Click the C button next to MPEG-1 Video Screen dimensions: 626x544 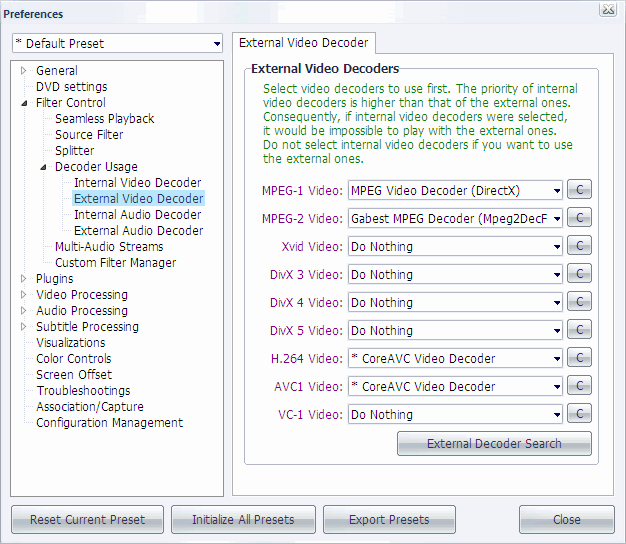click(579, 190)
